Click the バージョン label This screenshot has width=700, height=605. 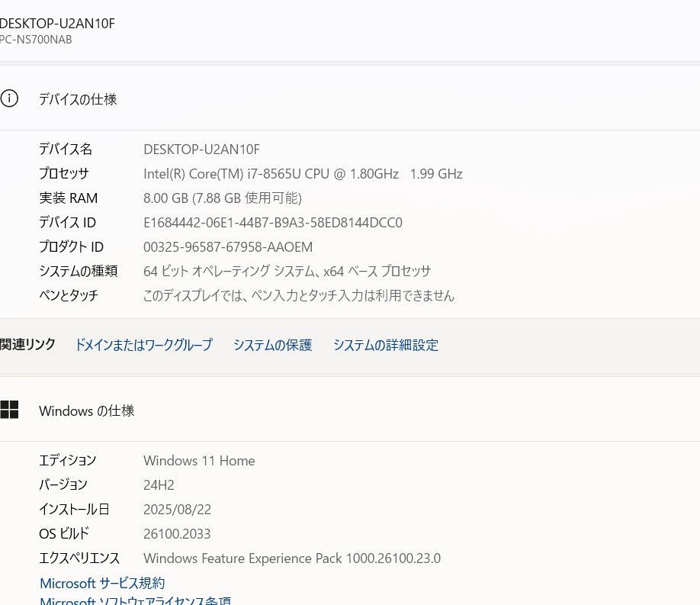[63, 484]
